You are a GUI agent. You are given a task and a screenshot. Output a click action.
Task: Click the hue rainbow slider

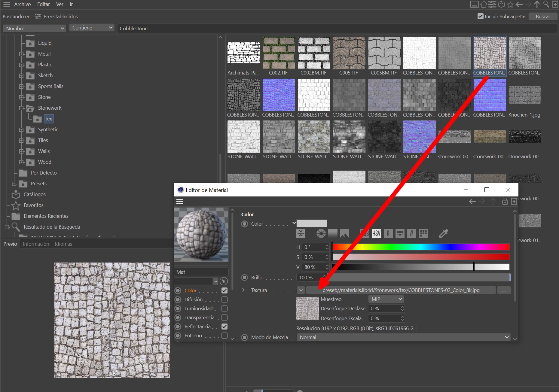pos(421,247)
